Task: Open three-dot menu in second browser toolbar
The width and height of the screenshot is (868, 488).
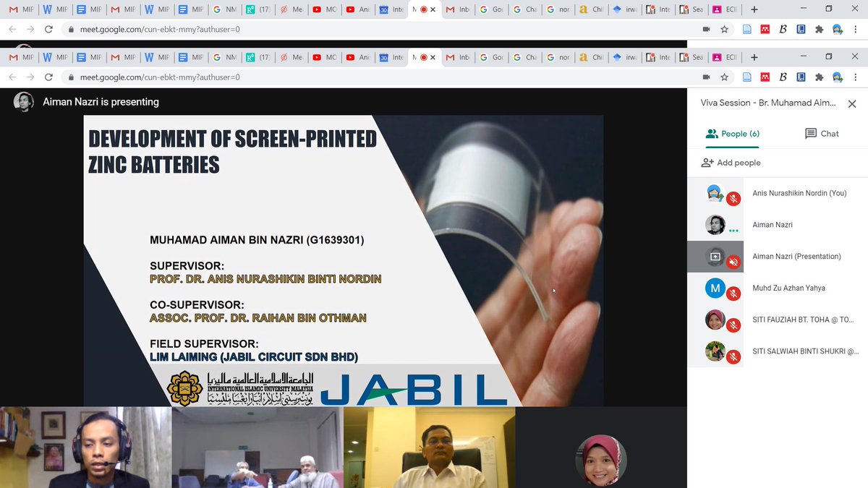Action: [856, 77]
